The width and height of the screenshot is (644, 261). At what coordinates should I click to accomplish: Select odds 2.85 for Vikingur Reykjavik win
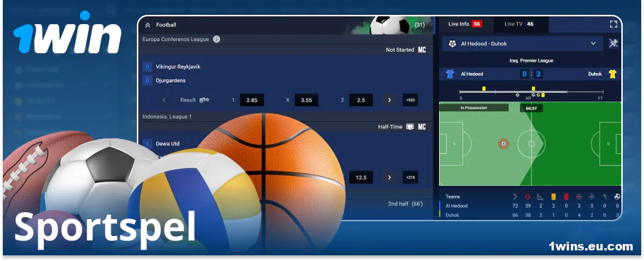(x=252, y=100)
